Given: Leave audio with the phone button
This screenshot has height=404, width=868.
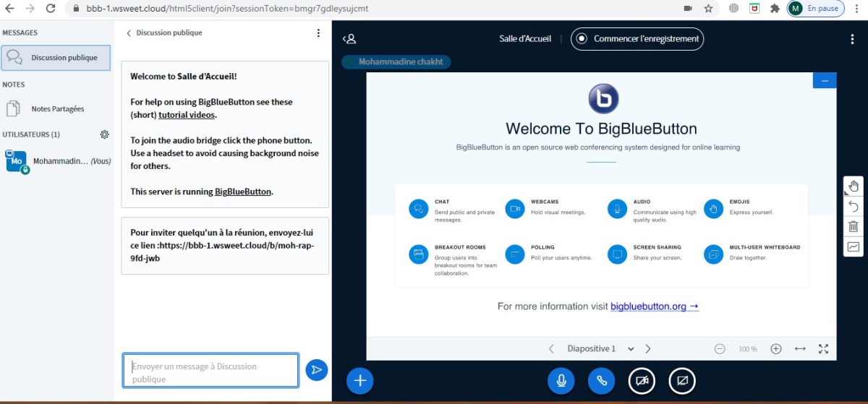Looking at the screenshot, I should [x=601, y=380].
